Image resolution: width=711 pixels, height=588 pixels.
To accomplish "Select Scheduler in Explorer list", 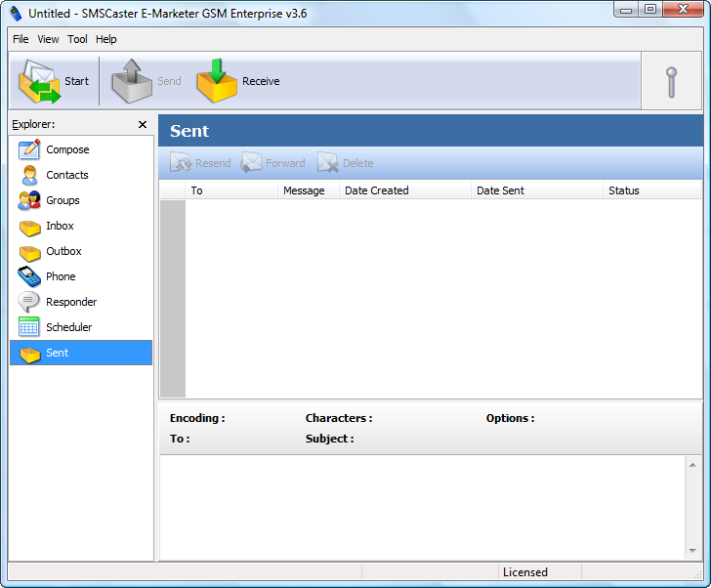I will click(x=81, y=327).
